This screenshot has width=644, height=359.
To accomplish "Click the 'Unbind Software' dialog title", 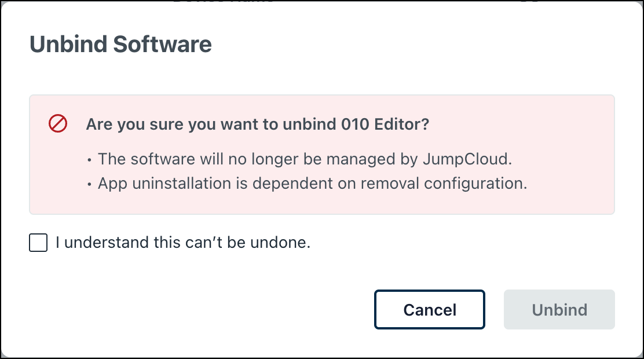I will coord(120,45).
